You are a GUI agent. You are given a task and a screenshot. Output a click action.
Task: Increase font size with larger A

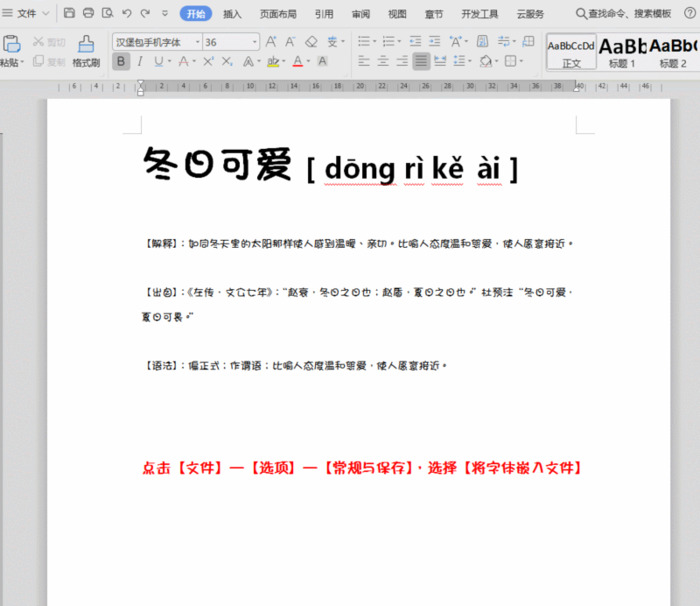pyautogui.click(x=271, y=42)
